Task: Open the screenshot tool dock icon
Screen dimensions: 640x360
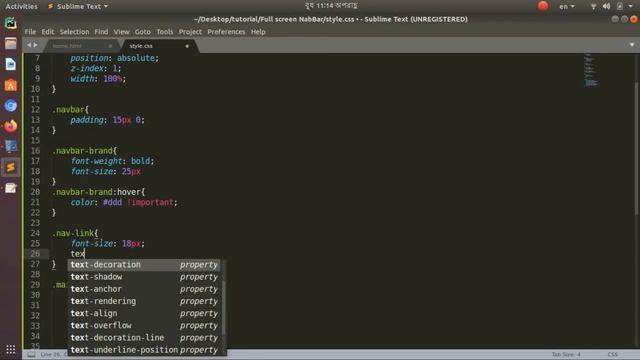Action: pyautogui.click(x=11, y=147)
